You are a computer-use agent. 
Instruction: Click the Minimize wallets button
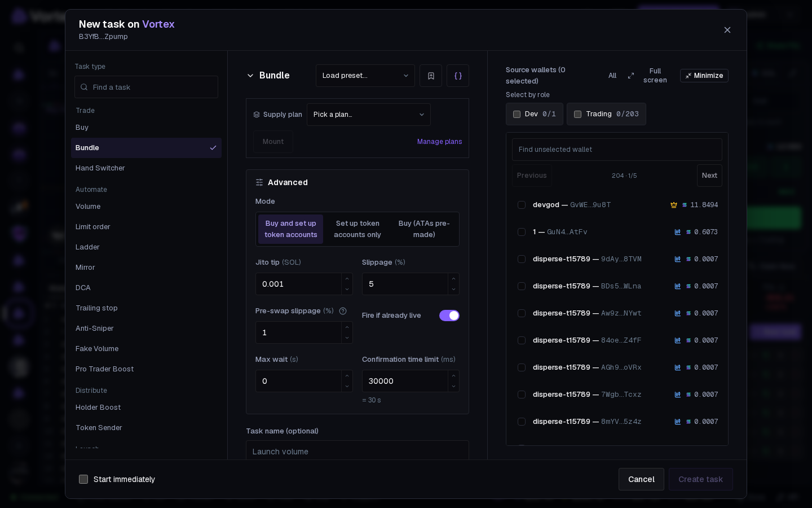pos(704,76)
